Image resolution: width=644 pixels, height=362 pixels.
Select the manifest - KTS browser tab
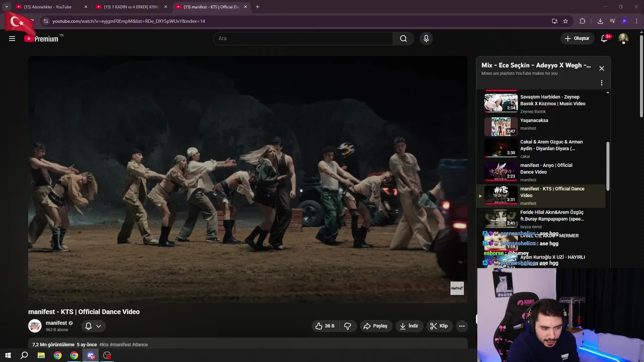tap(211, 7)
